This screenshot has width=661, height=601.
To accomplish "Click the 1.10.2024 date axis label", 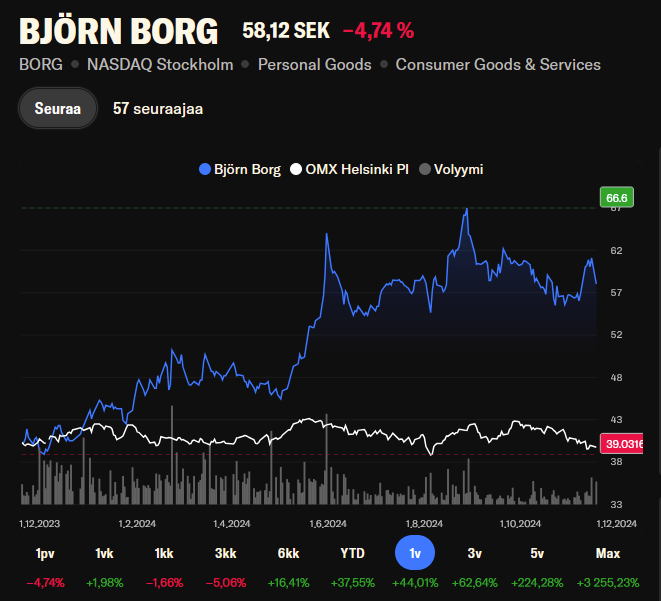I will point(520,524).
